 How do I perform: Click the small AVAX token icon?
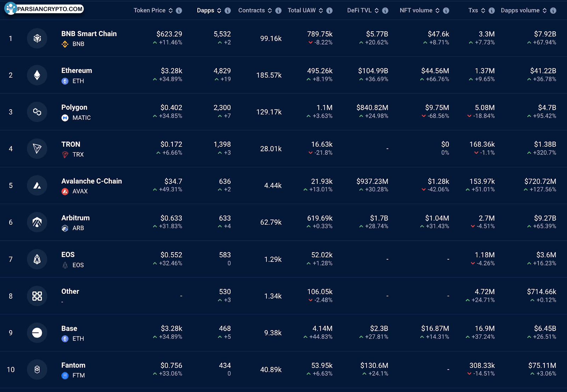[65, 191]
